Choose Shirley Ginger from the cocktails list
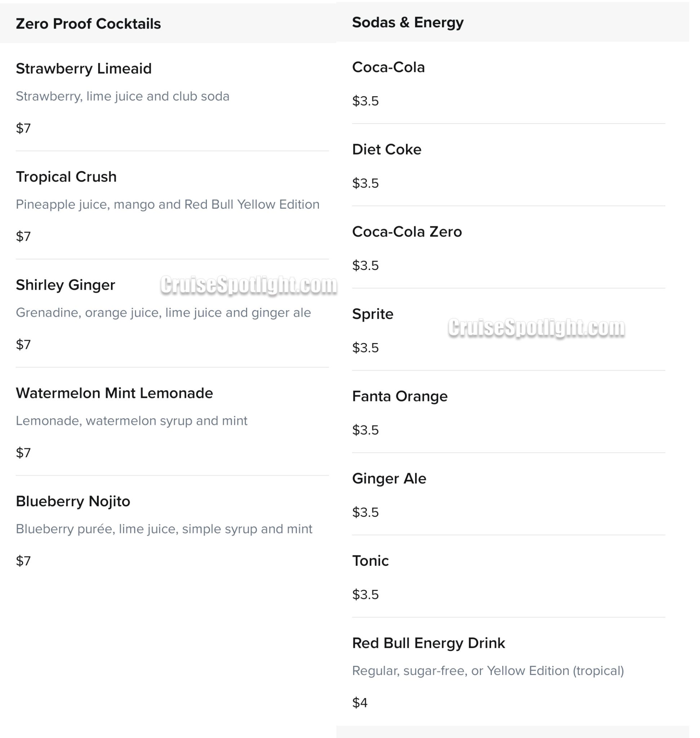This screenshot has height=738, width=700. [x=65, y=285]
